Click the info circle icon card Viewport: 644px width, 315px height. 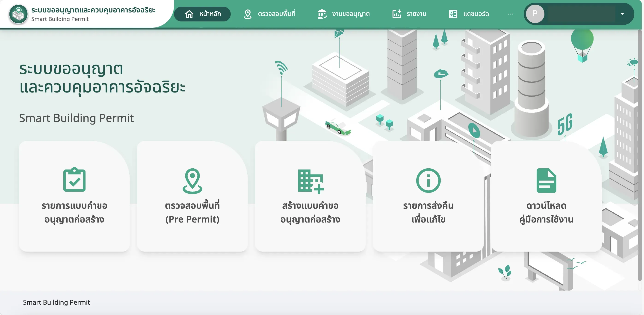pyautogui.click(x=428, y=180)
